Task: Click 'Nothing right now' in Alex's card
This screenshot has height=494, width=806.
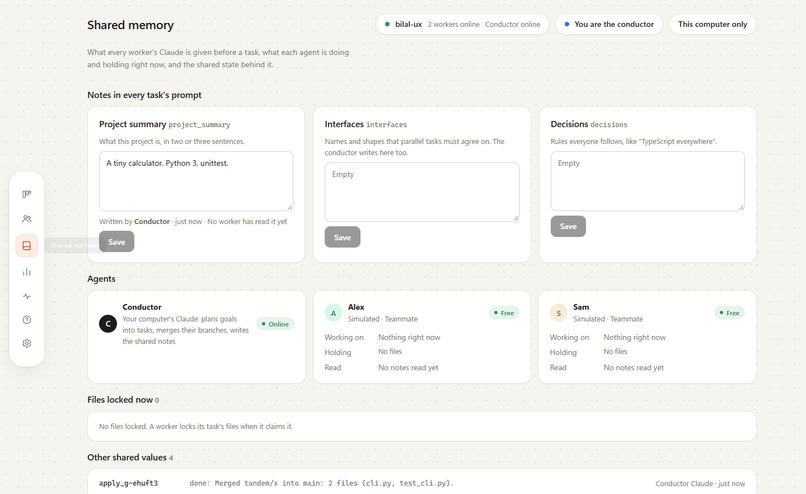Action: [409, 337]
